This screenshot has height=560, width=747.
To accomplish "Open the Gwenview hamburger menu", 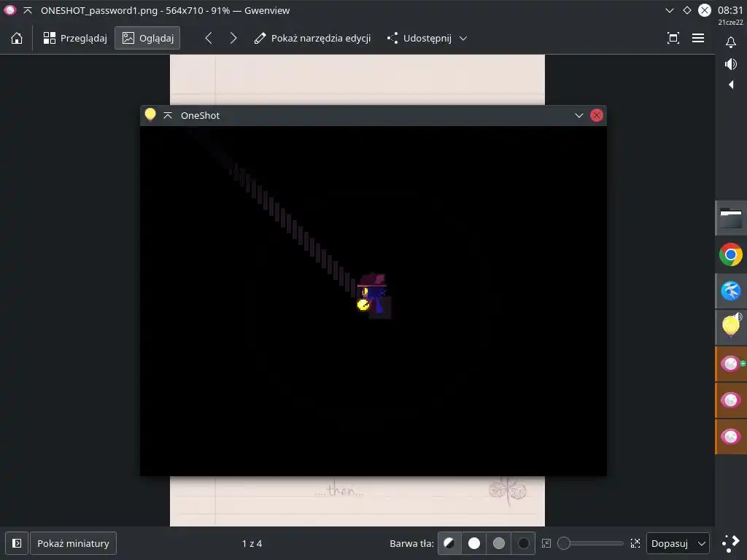I will click(x=698, y=38).
